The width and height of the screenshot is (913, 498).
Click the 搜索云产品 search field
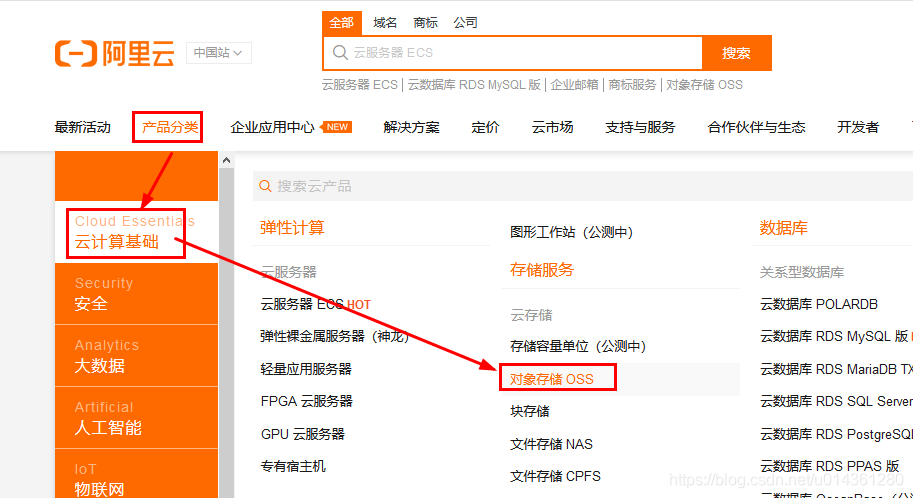(583, 186)
